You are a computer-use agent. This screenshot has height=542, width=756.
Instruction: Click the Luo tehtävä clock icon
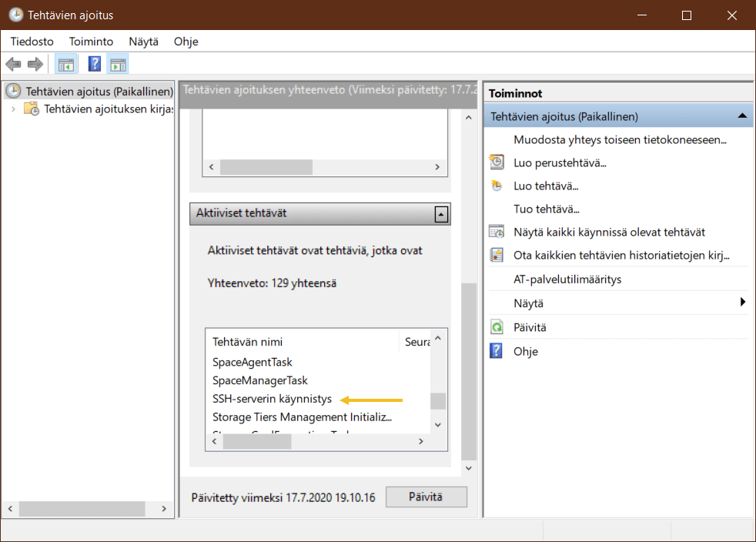tap(497, 186)
